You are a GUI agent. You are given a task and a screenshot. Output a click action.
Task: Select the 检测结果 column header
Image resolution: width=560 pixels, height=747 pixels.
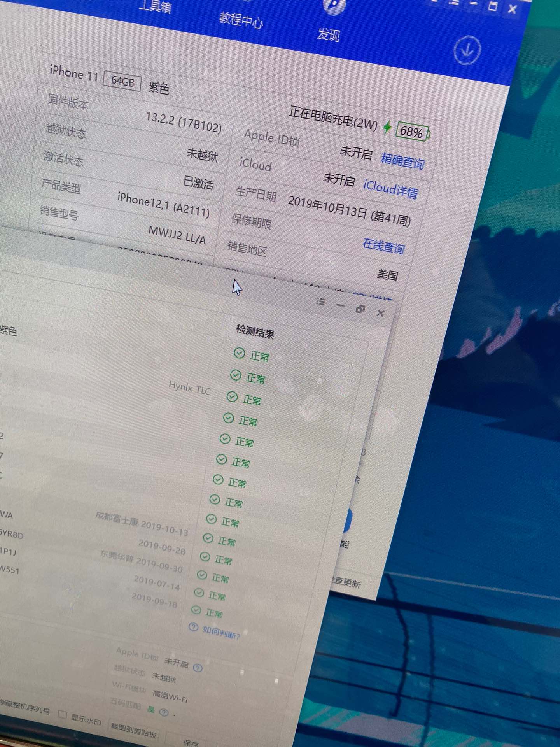click(255, 331)
